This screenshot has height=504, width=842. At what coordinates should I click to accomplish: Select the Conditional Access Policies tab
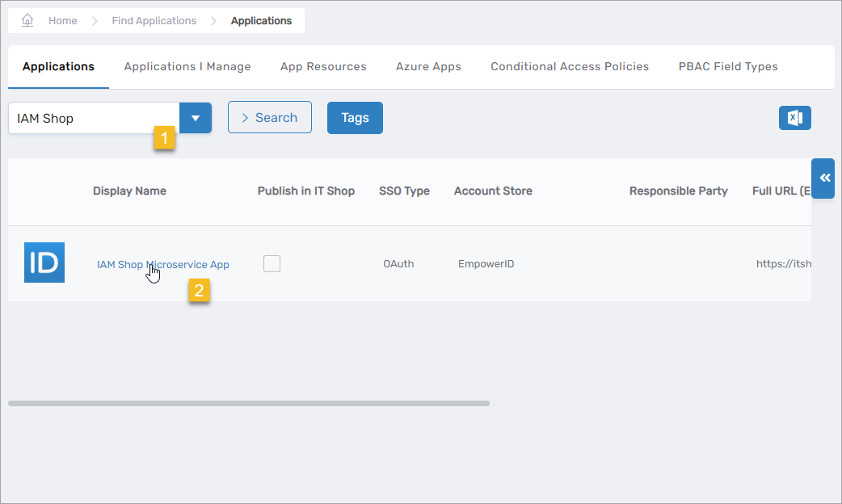pos(570,66)
